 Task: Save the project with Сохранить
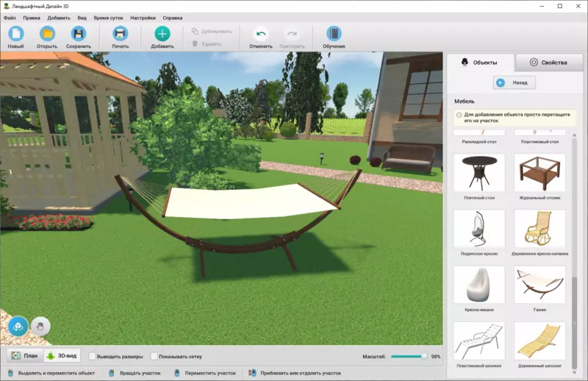point(79,38)
